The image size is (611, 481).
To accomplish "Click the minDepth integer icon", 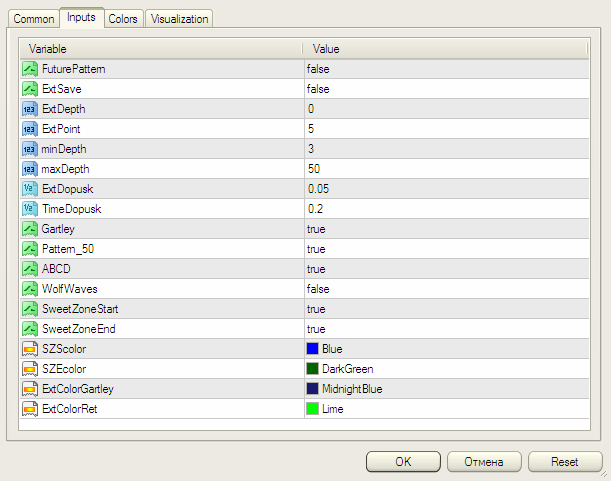I will click(30, 149).
